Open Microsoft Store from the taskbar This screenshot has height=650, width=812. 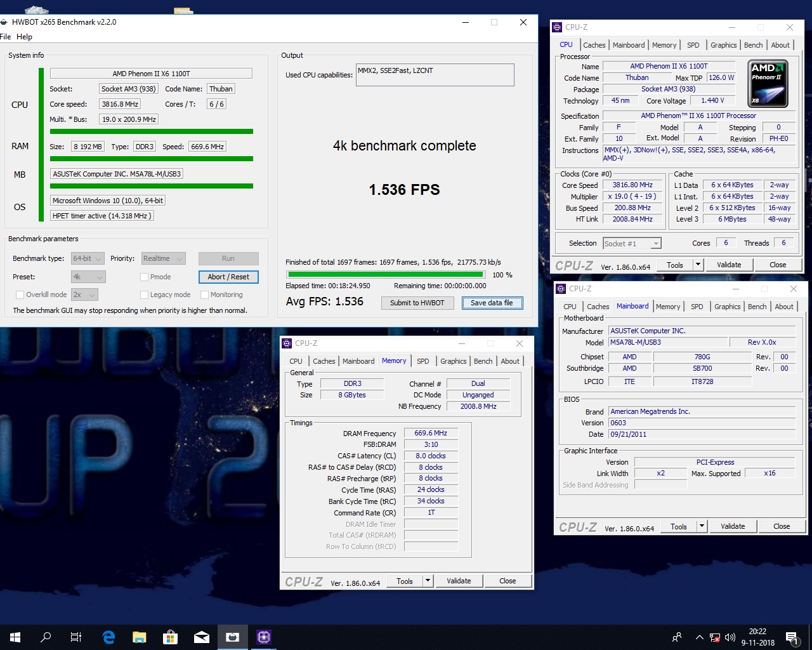[x=170, y=637]
